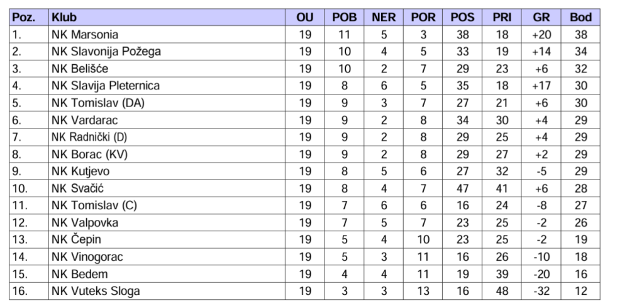Select the "POB" header cell

(344, 18)
